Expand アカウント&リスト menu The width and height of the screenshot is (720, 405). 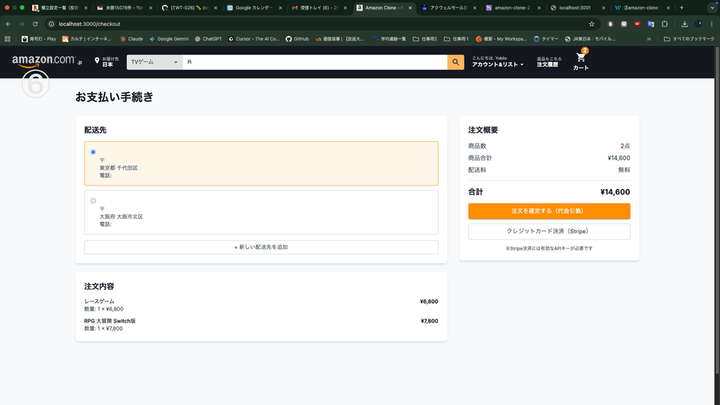pos(497,62)
